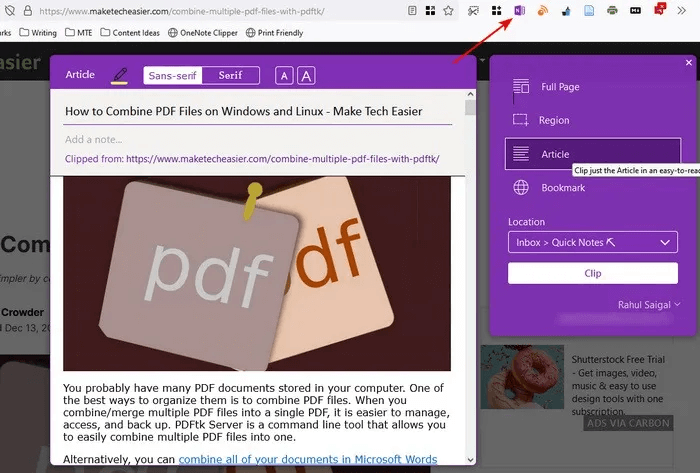
Task: Click the lock icon for site info
Action: pyautogui.click(x=28, y=11)
